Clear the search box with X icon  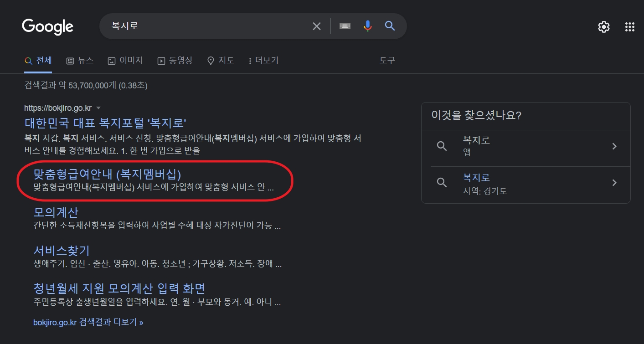coord(317,26)
